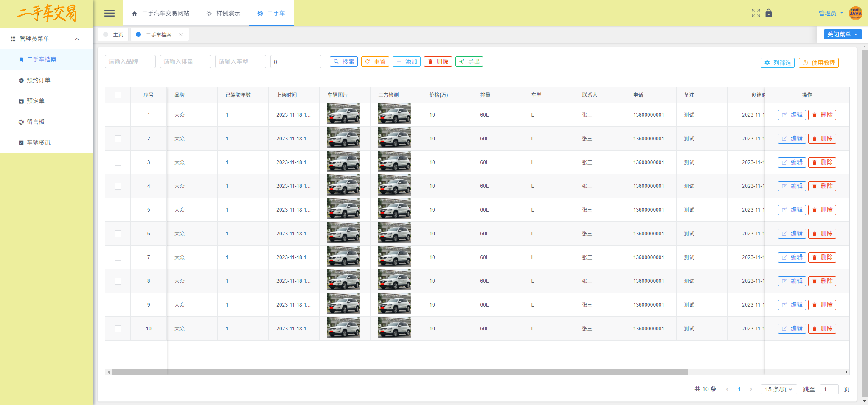Viewport: 868px width, 405px height.
Task: Click the JAVA user avatar
Action: 855,13
